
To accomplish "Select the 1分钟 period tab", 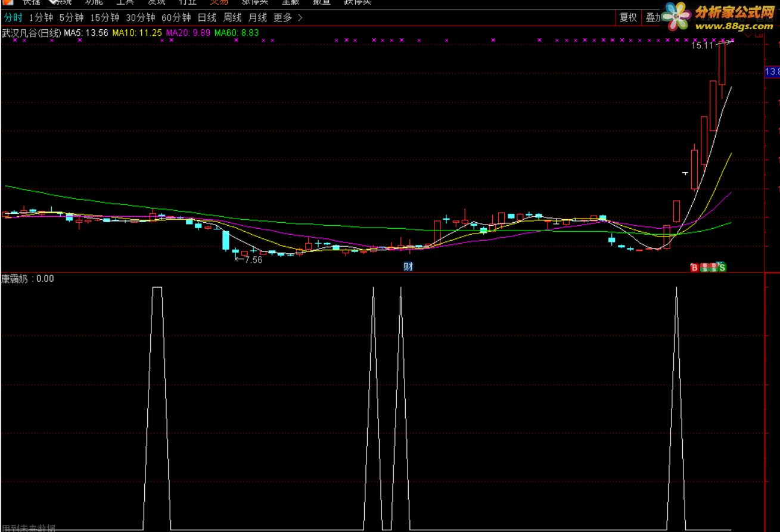I will [41, 18].
